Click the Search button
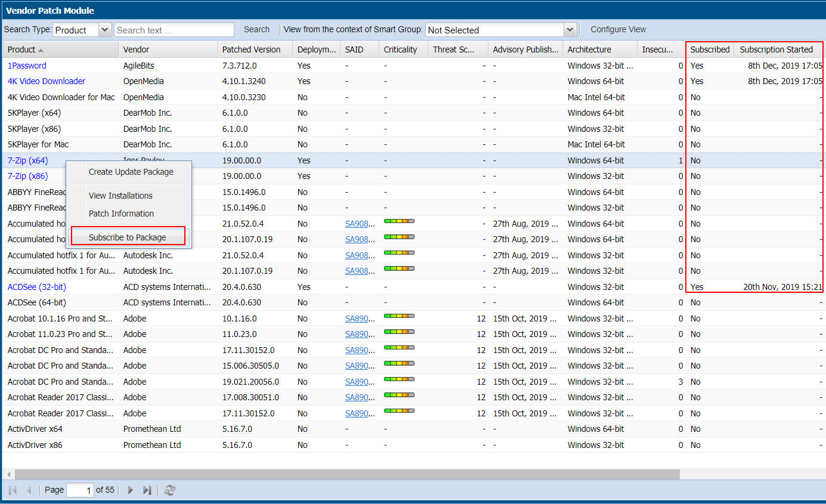826x504 pixels. (256, 29)
